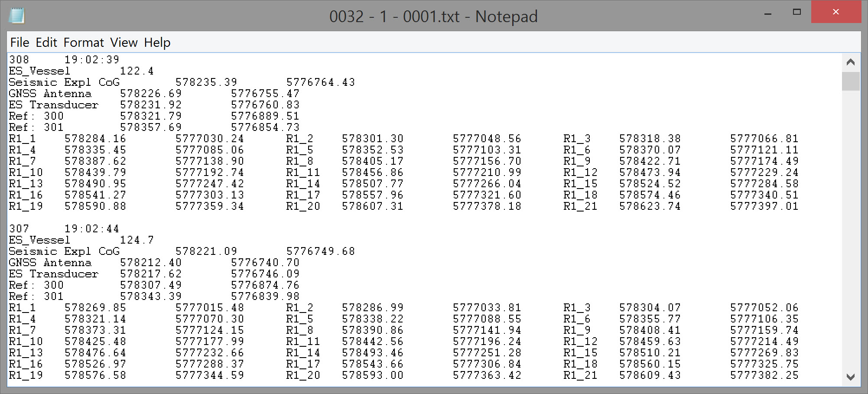Maximize the Notepad window

(796, 13)
